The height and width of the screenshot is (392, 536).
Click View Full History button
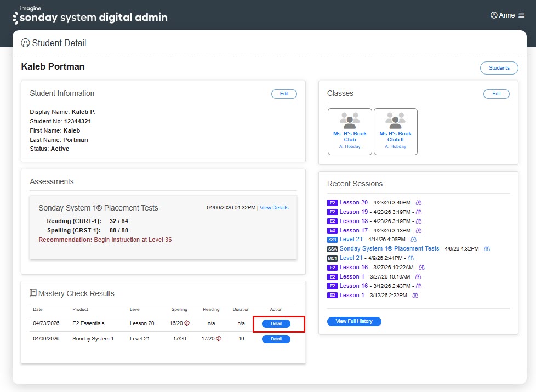(354, 321)
